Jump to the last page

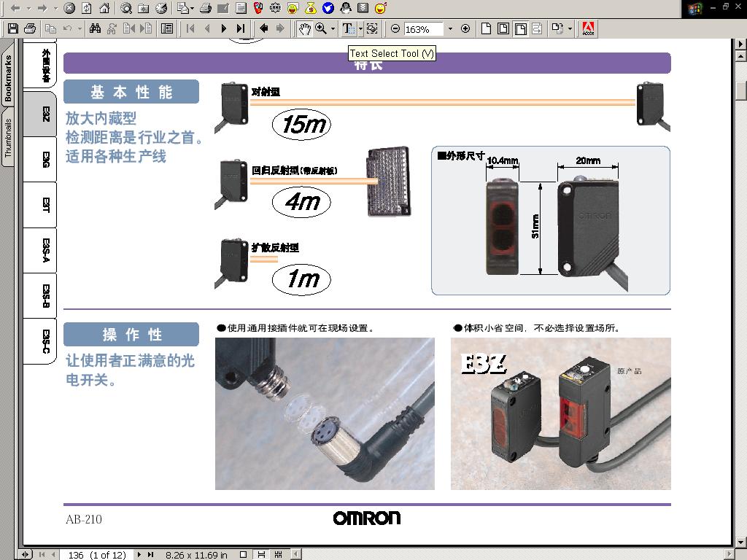[x=241, y=28]
